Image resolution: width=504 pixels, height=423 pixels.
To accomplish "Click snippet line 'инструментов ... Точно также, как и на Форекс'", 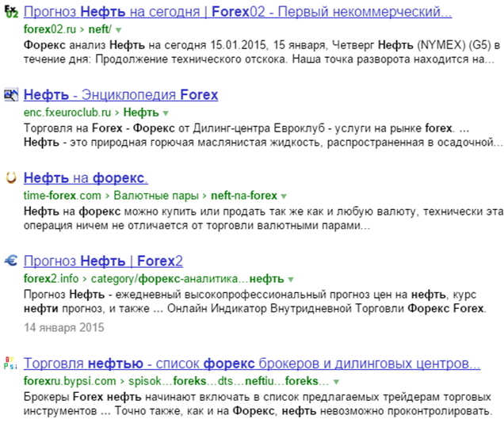I will 258,411.
